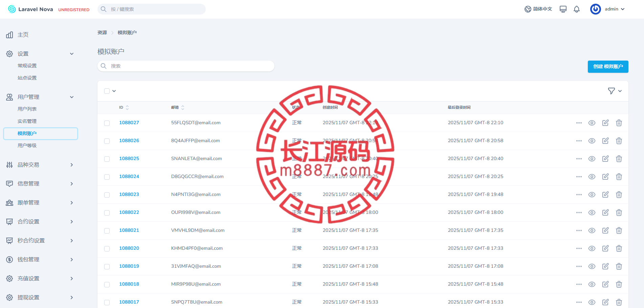Click the 创建 模拟账户 button

[608, 67]
